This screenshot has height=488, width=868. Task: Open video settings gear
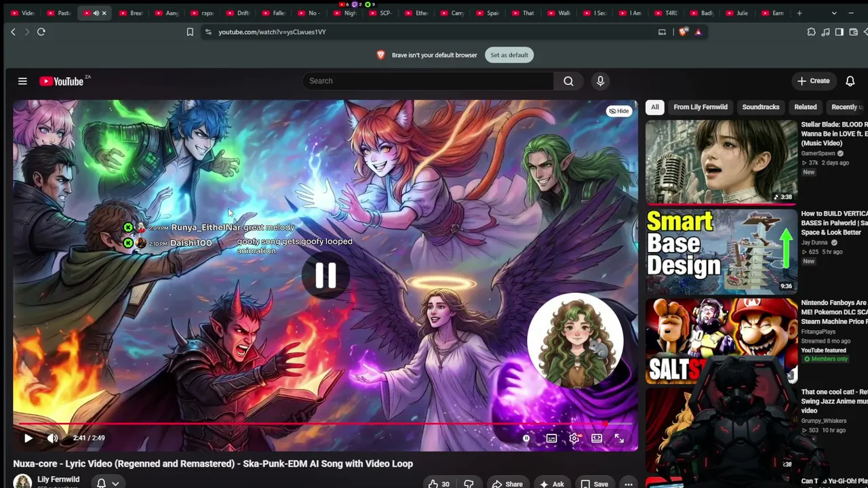tap(574, 439)
